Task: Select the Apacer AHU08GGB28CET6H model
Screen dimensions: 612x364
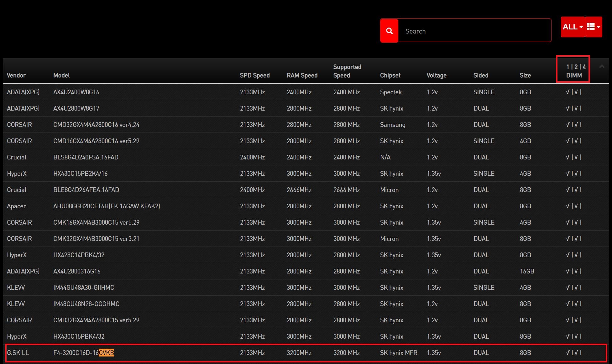Action: [x=107, y=206]
